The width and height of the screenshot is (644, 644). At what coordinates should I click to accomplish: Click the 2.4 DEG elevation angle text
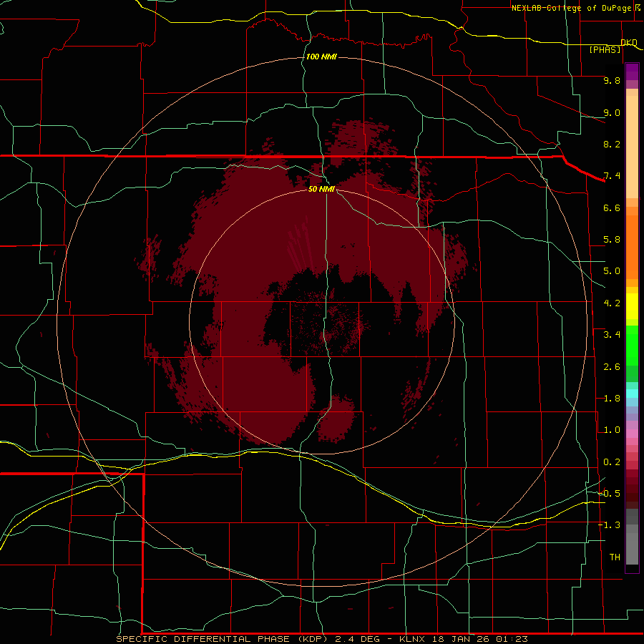coord(359,639)
